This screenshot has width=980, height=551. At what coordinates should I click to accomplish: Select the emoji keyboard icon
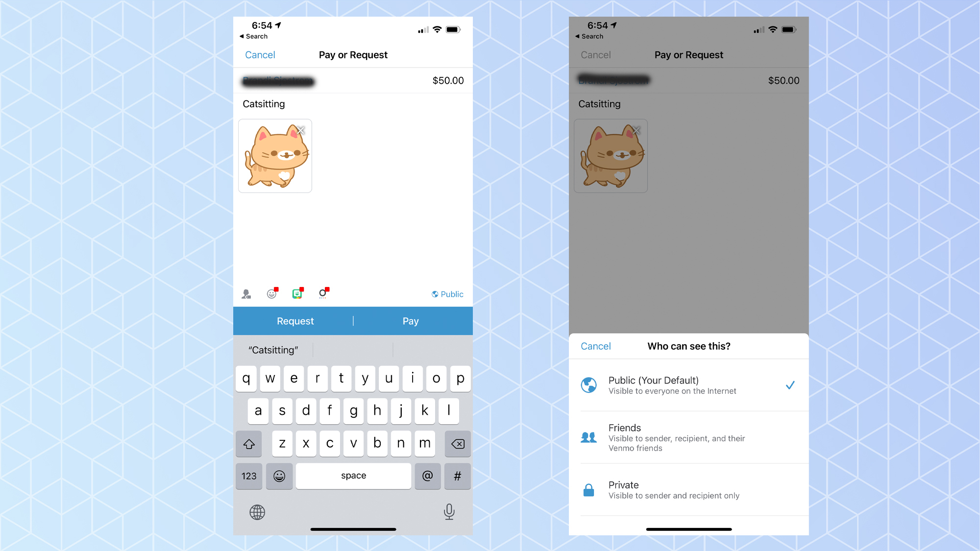coord(279,476)
